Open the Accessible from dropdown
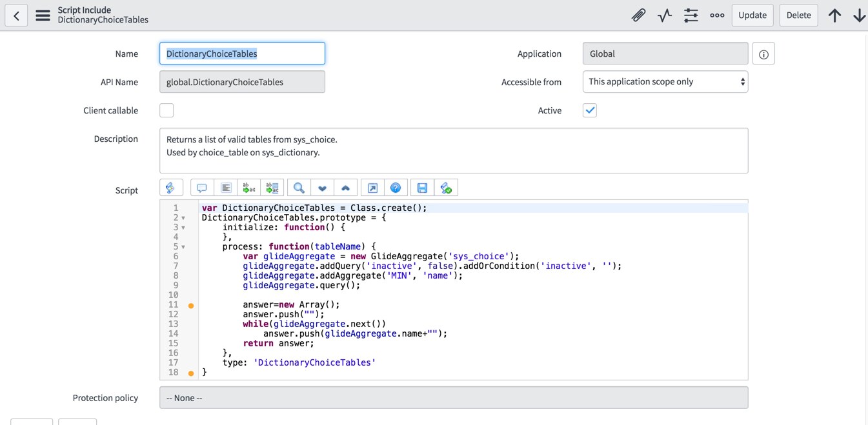868x425 pixels. (665, 82)
